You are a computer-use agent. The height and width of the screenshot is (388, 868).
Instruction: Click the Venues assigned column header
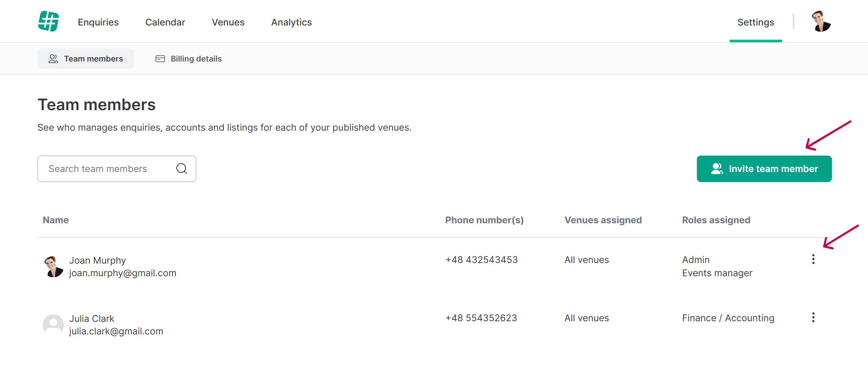(x=603, y=220)
